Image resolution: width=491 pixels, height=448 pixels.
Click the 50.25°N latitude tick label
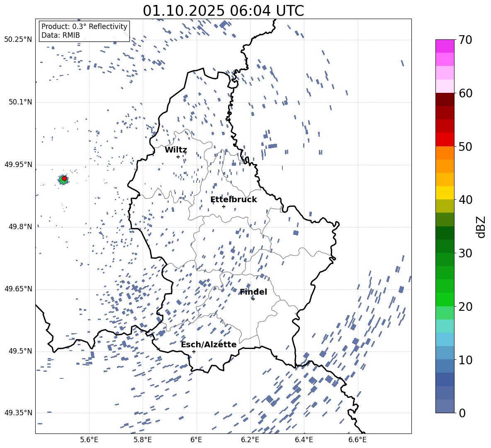tap(18, 40)
